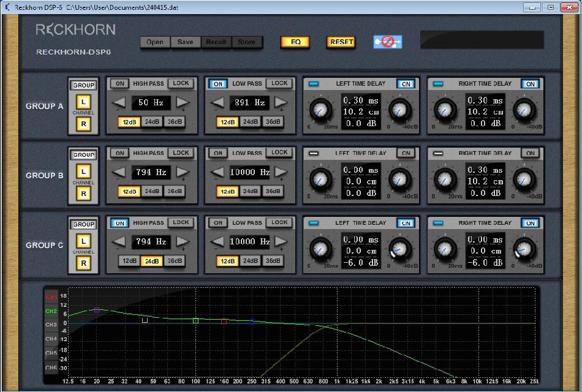Click the Recall button

216,42
